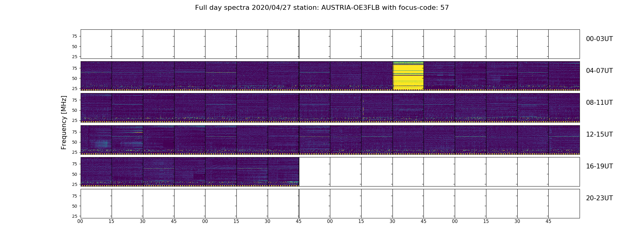
Task: Select the '20-23UT' row label
Action: (x=599, y=198)
